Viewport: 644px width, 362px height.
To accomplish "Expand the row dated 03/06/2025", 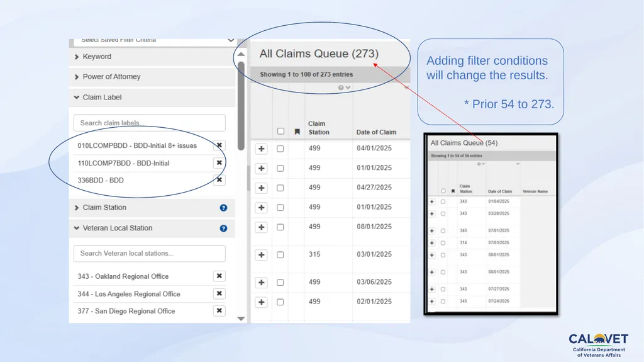I will click(261, 283).
